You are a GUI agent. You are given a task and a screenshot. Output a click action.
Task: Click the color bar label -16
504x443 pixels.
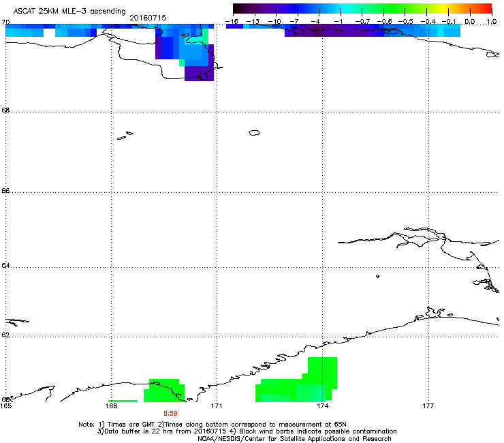pyautogui.click(x=232, y=22)
